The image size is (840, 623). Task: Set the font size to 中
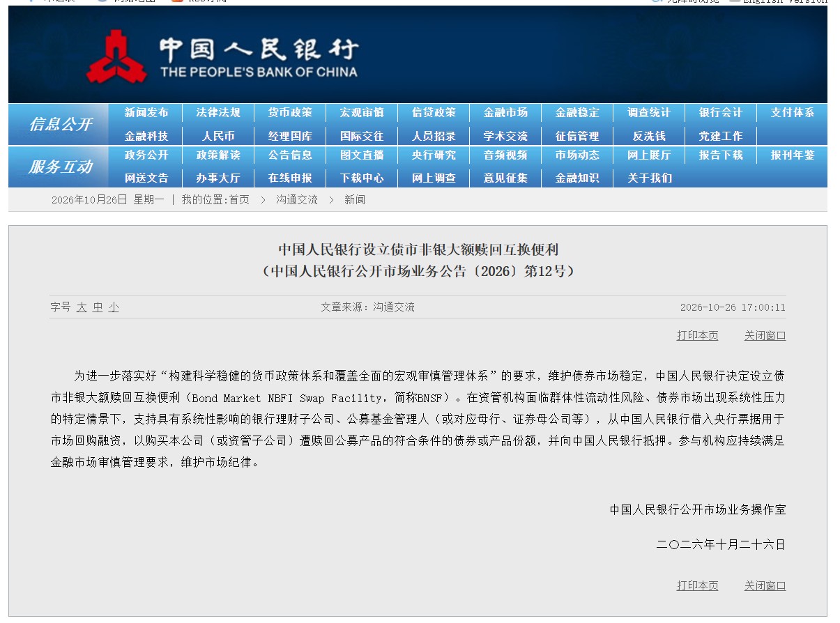click(98, 307)
